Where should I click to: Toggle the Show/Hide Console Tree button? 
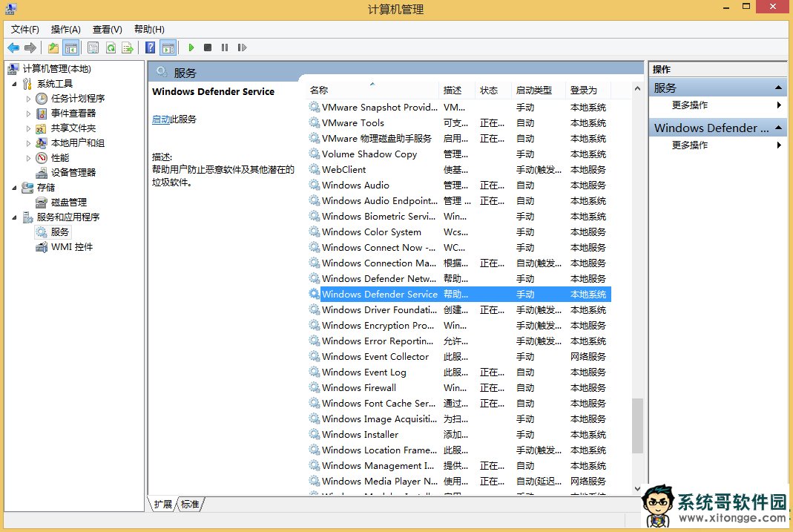click(71, 47)
